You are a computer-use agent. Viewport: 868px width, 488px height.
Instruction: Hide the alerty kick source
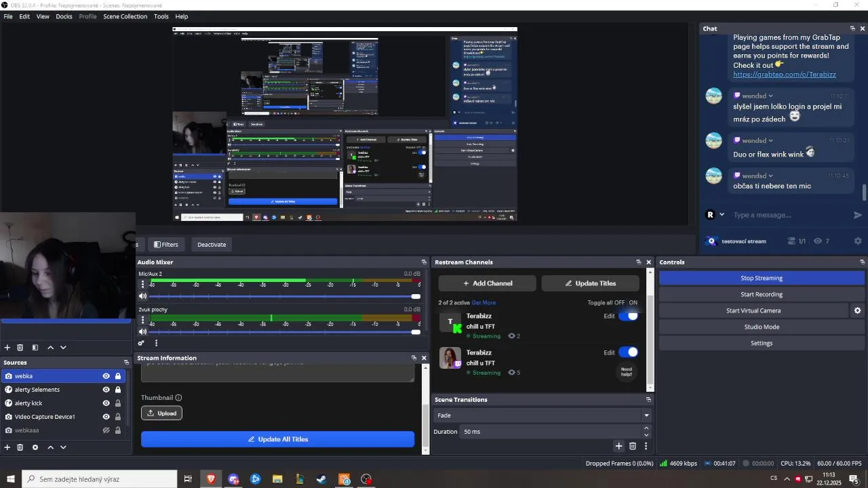[106, 403]
